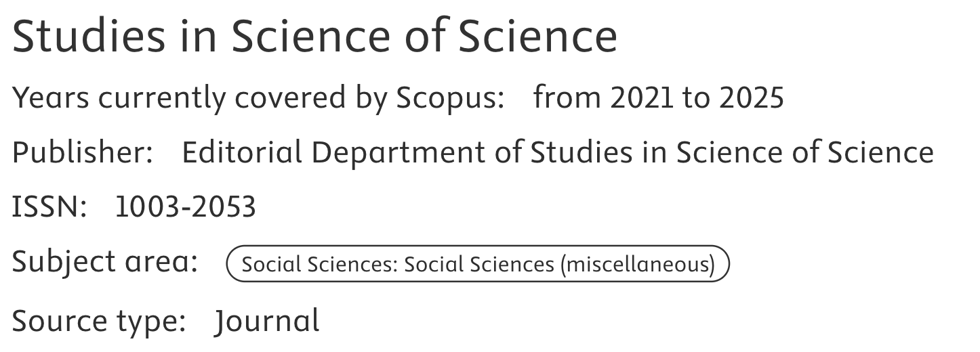The width and height of the screenshot is (980, 352).
Task: Click 'Social Sciences:' prefix in subject tag
Action: coord(319,264)
